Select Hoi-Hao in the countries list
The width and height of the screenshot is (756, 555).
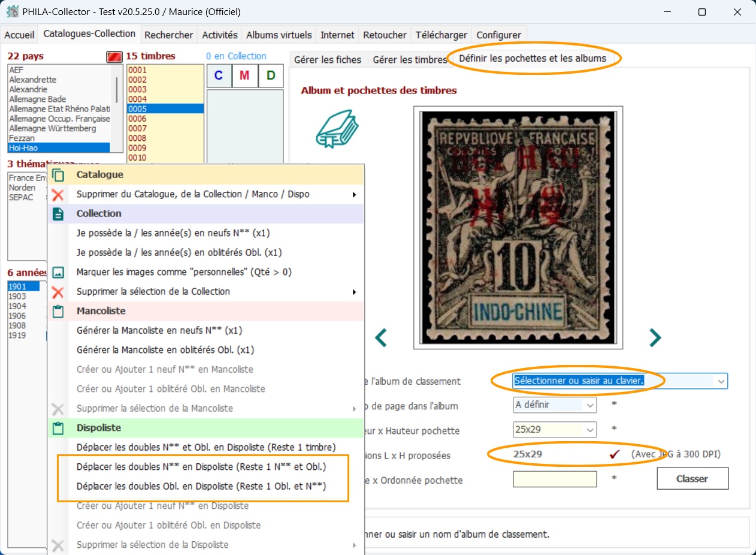(59, 147)
